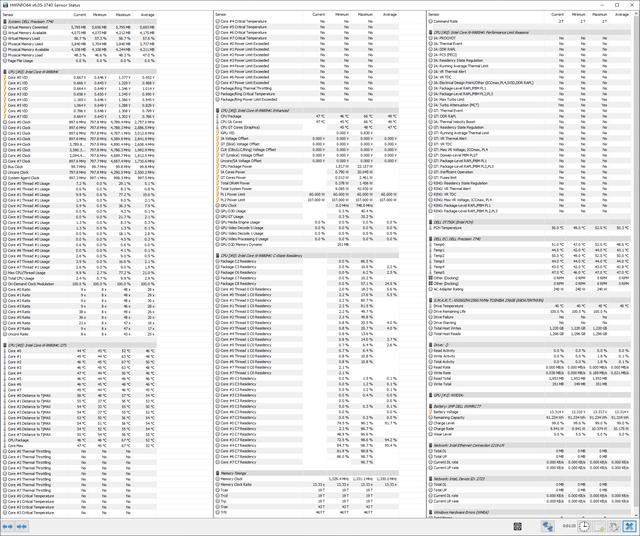Click the Average column header in right panel
This screenshot has width=640, height=536.
(x=622, y=15)
